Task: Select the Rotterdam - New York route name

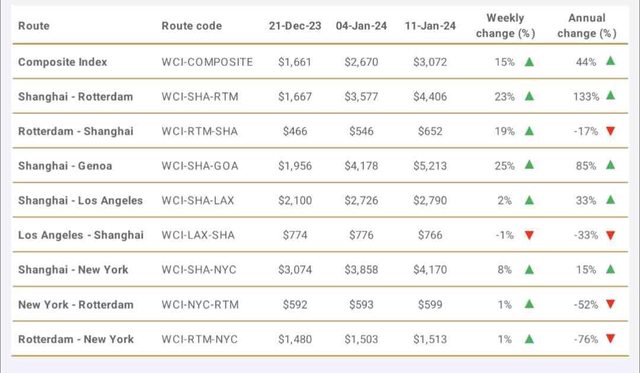Action: (x=76, y=339)
